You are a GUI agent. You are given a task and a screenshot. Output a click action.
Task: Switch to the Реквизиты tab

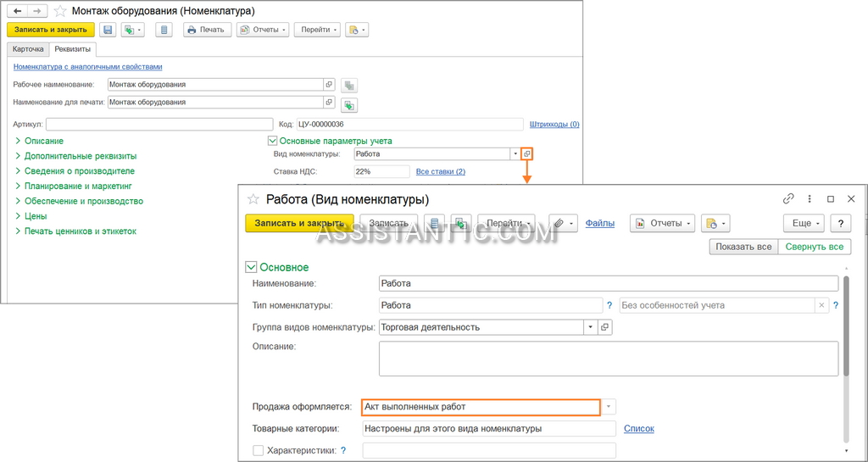click(x=73, y=49)
